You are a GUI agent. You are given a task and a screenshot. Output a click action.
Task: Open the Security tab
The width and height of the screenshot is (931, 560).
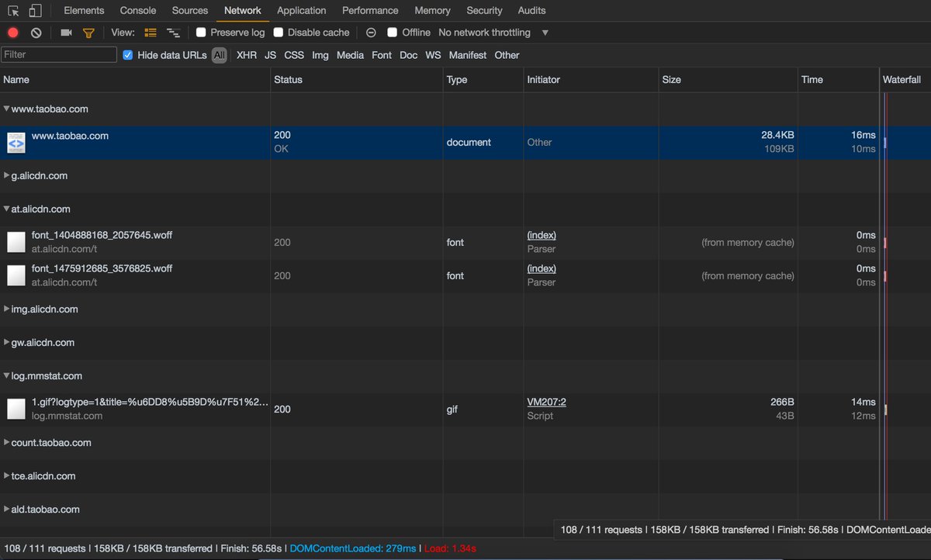484,11
